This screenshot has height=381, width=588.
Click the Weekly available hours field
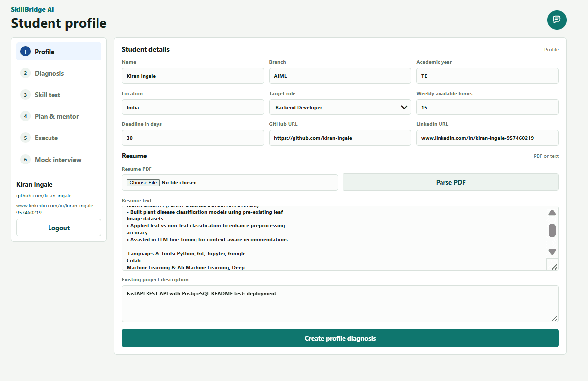[x=487, y=107]
